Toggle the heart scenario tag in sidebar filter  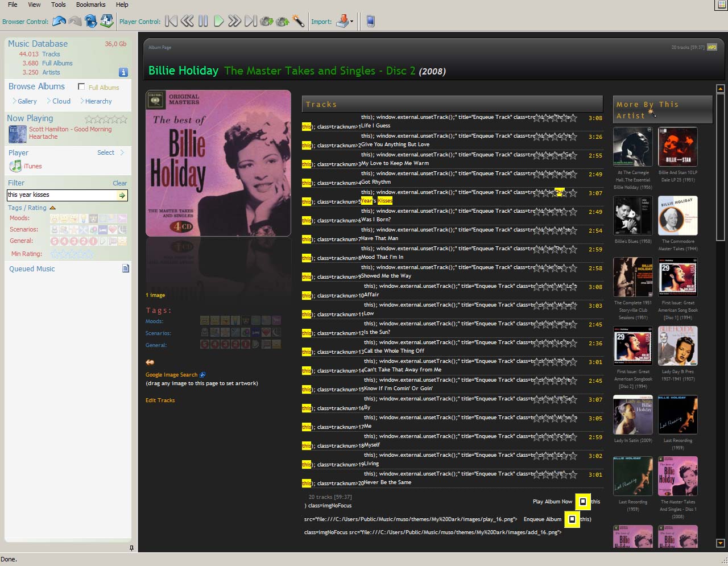pos(113,230)
